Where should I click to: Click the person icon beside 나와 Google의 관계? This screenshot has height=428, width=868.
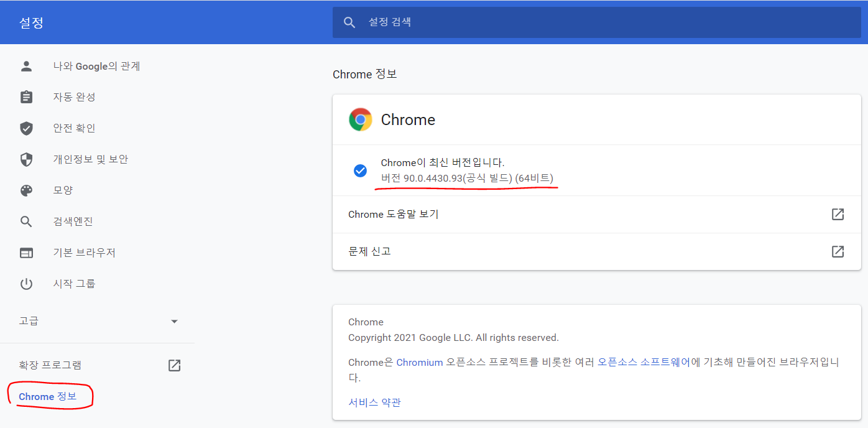(26, 66)
